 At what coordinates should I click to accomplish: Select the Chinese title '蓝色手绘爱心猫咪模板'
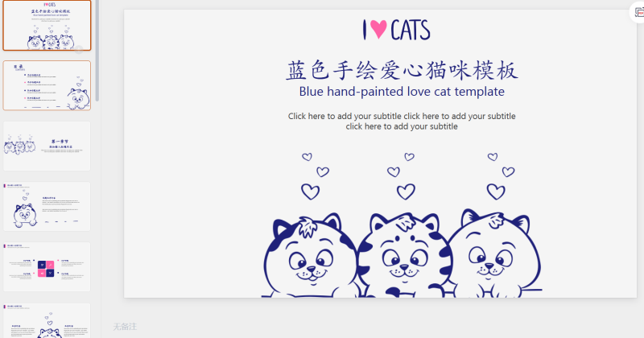(x=402, y=70)
